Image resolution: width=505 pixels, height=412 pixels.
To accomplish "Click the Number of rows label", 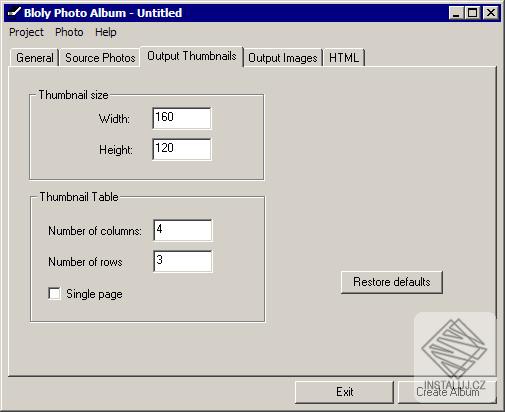I will point(85,262).
